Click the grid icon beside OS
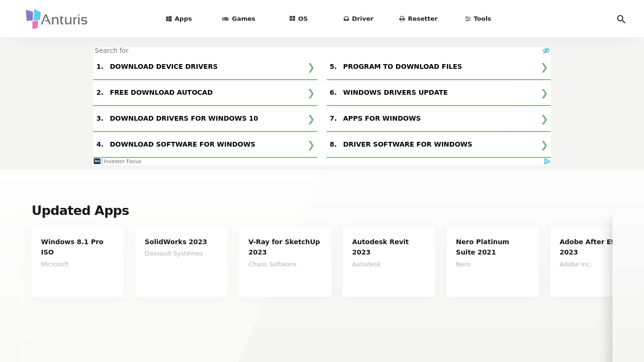 point(292,19)
